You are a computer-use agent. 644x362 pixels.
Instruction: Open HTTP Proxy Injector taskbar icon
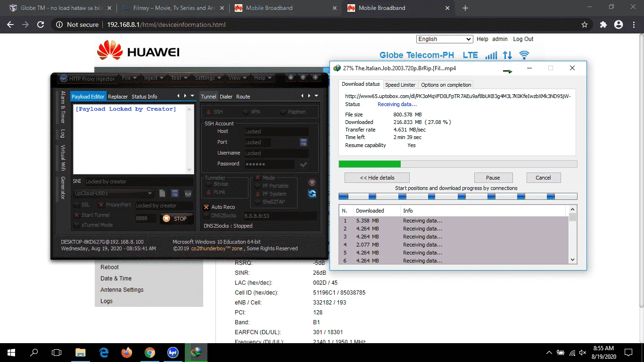click(173, 352)
